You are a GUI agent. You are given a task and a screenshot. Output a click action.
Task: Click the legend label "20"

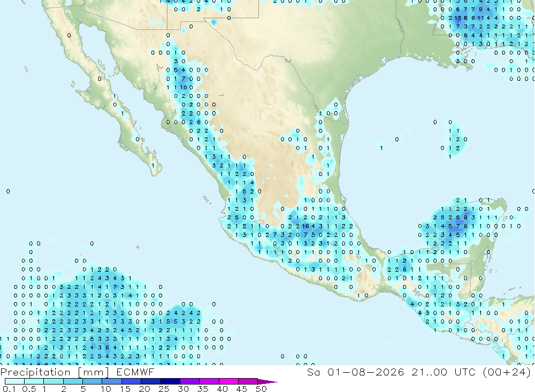point(144,389)
